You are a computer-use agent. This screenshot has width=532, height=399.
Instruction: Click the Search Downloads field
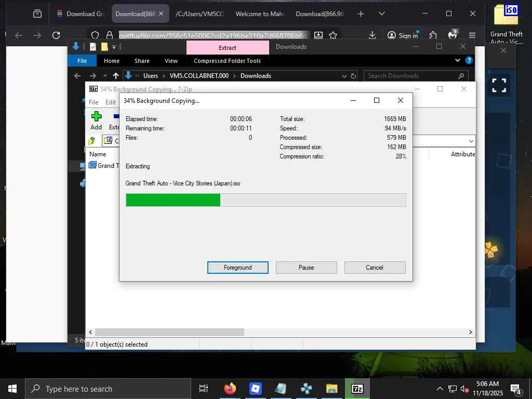[416, 76]
